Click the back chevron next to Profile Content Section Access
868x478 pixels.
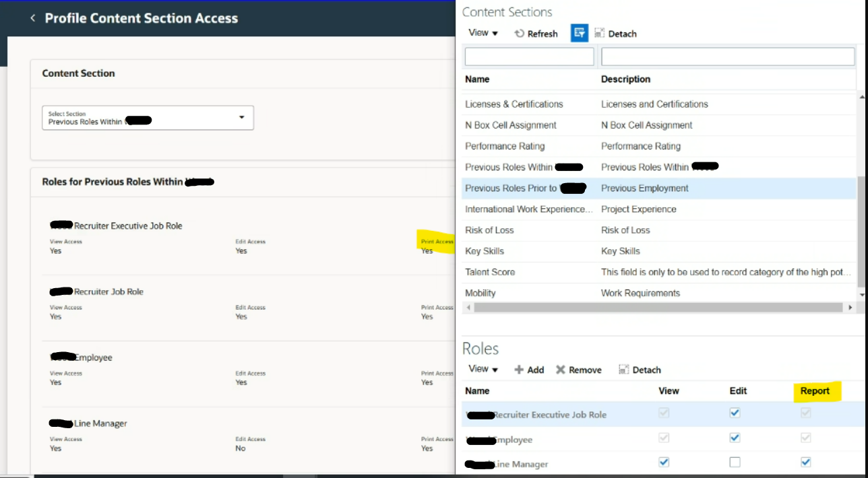click(x=32, y=18)
